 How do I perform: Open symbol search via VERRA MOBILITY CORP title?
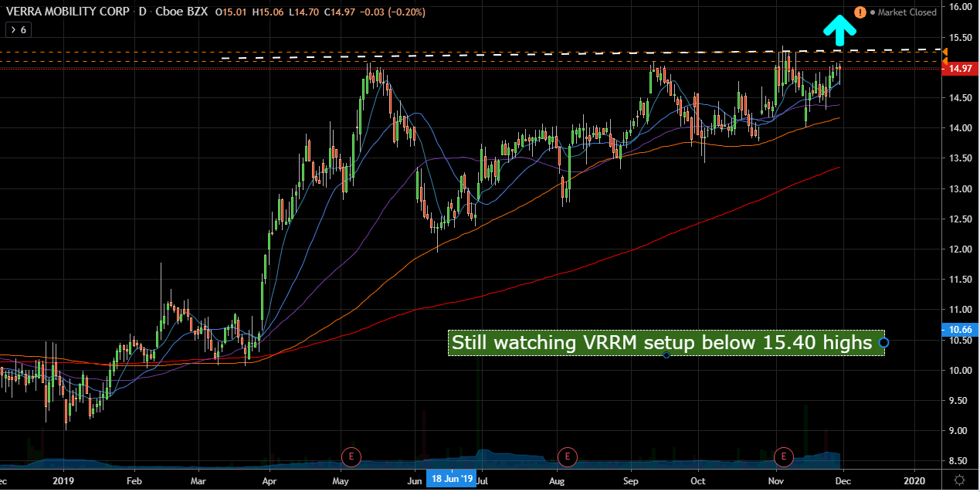66,12
